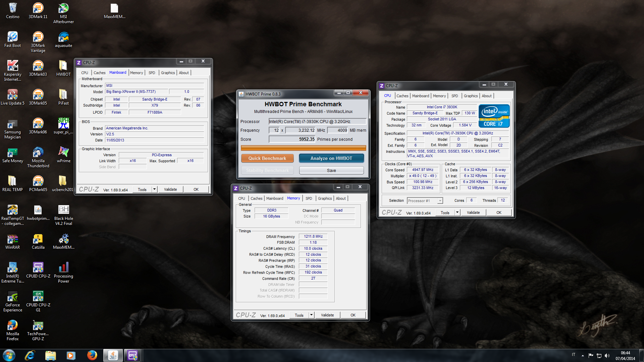Click the Quick Benchmark button
Image resolution: width=644 pixels, height=362 pixels.
coord(267,158)
